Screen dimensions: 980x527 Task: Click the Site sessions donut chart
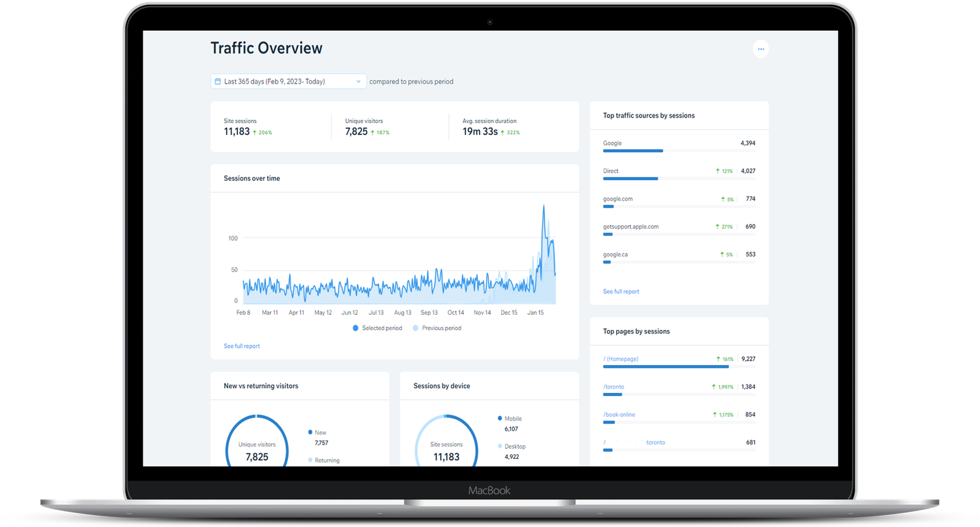tap(447, 441)
